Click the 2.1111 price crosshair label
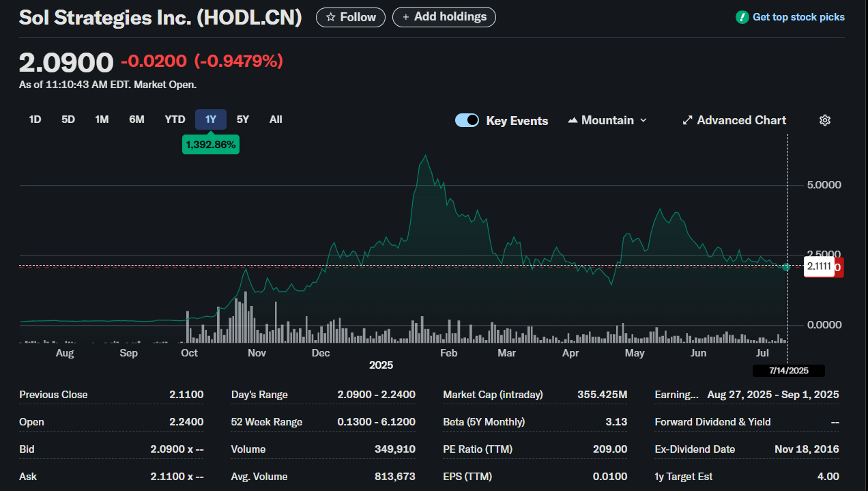The height and width of the screenshot is (491, 868). (818, 267)
